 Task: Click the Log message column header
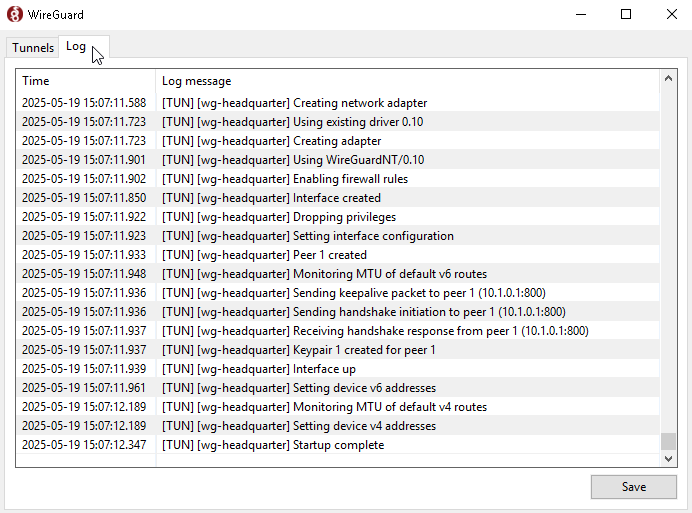407,81
